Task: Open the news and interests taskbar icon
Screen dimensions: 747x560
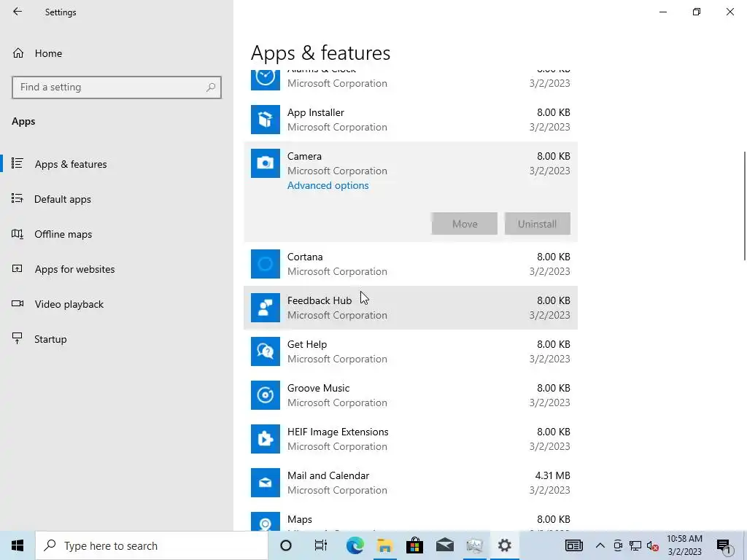Action: coord(574,545)
